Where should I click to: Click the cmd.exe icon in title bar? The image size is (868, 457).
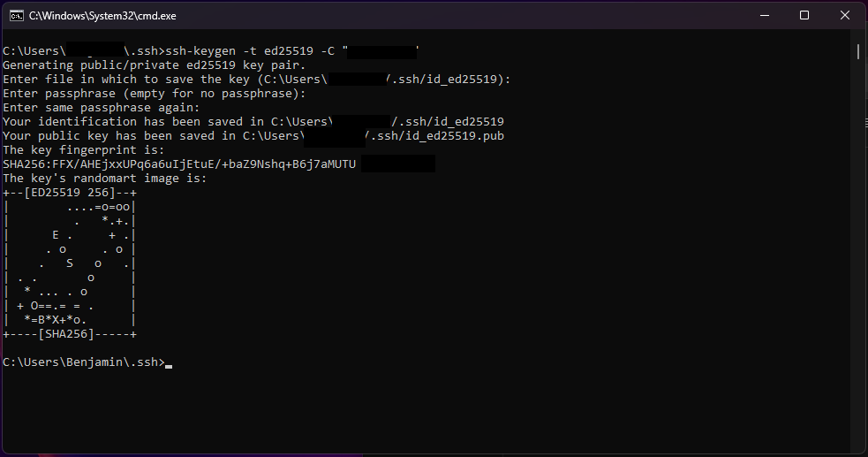(x=16, y=15)
